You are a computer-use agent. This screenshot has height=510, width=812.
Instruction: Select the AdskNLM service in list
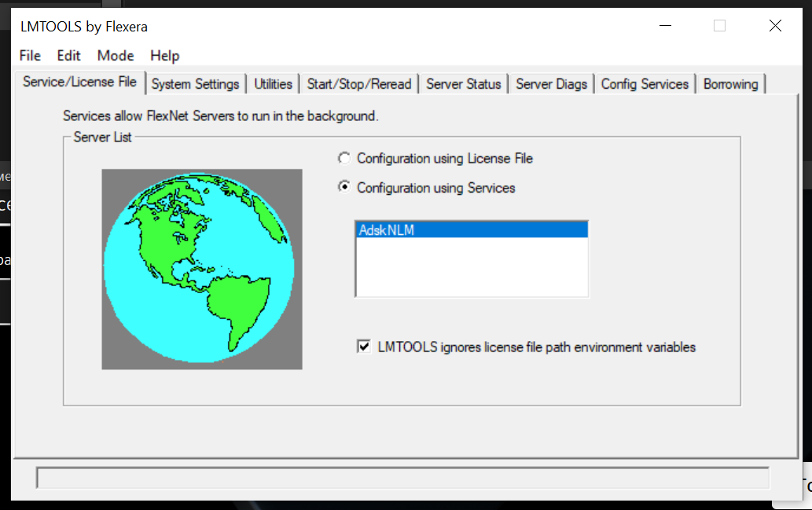coord(472,230)
